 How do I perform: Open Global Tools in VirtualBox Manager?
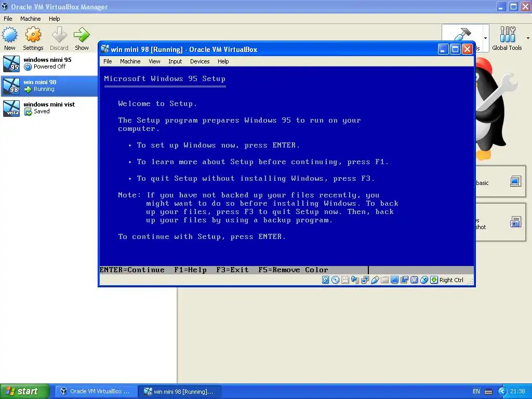pyautogui.click(x=507, y=38)
